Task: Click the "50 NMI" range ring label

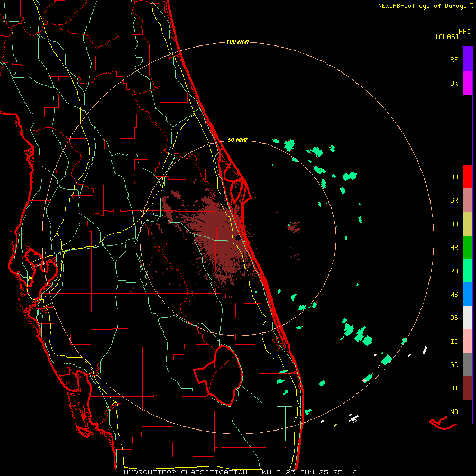Action: 237,140
